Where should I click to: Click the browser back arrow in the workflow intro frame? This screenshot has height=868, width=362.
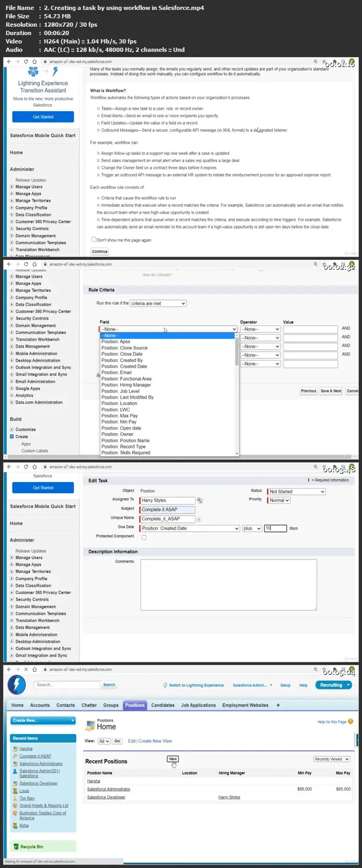point(9,62)
